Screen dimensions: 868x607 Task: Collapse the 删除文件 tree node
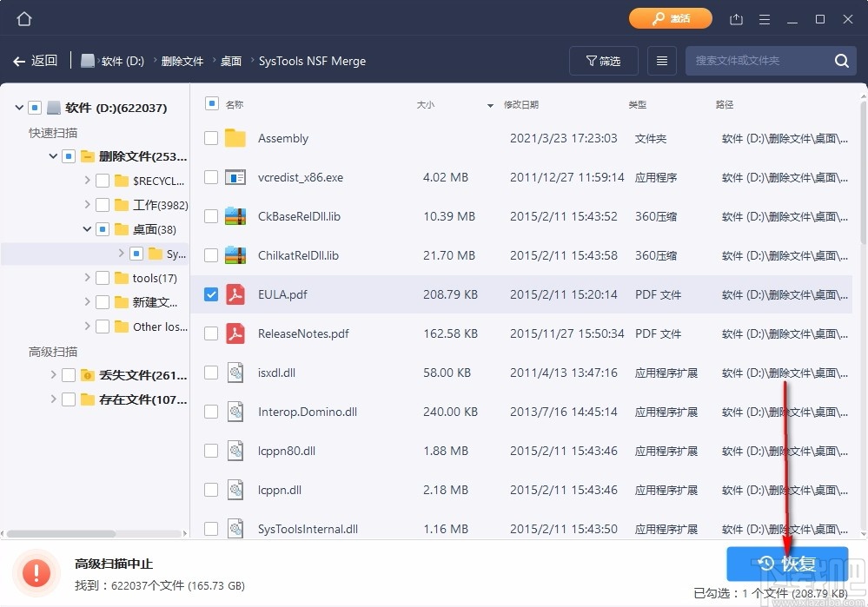(x=52, y=156)
